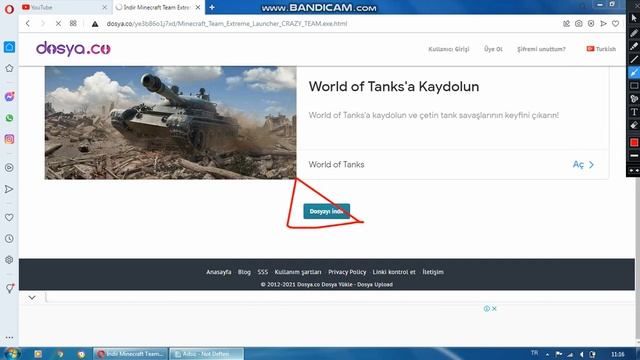Open Speed Dial grid icon

click(x=73, y=24)
